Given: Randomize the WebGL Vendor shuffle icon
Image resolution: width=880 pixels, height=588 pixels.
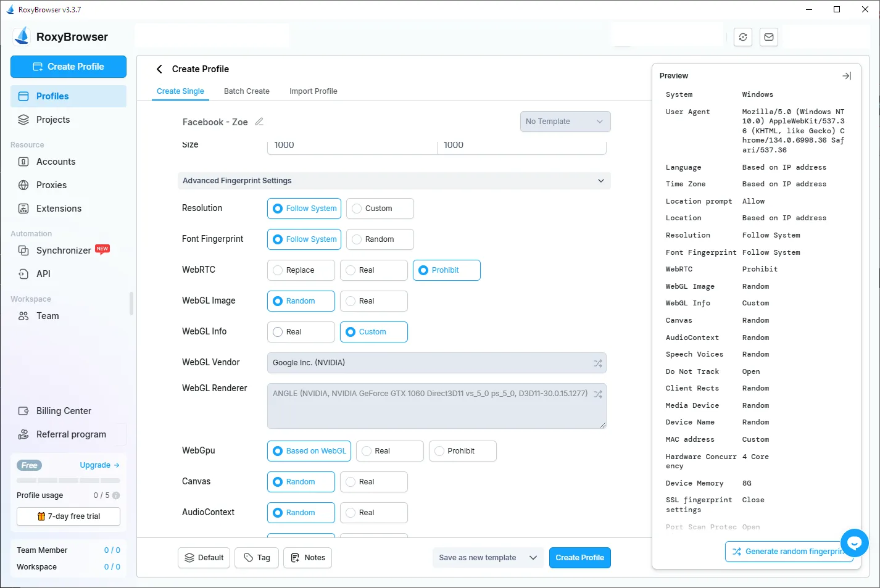Looking at the screenshot, I should click(597, 363).
